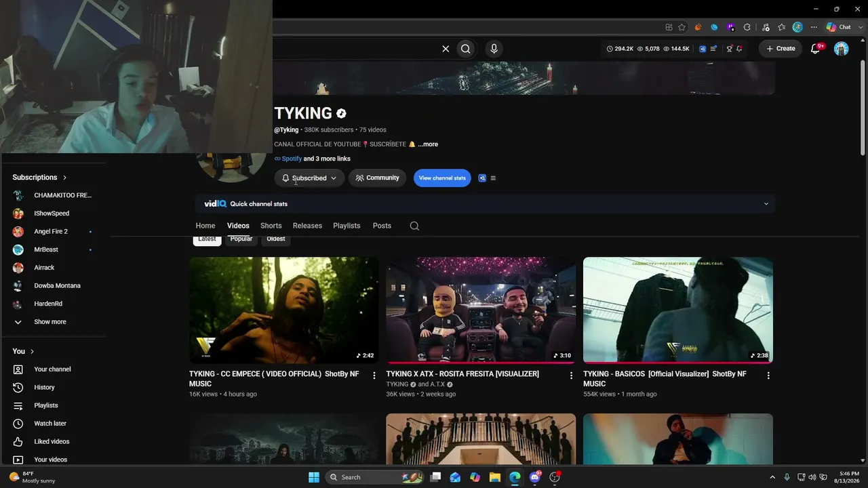The height and width of the screenshot is (488, 868).
Task: Open the account avatar menu
Action: (841, 49)
